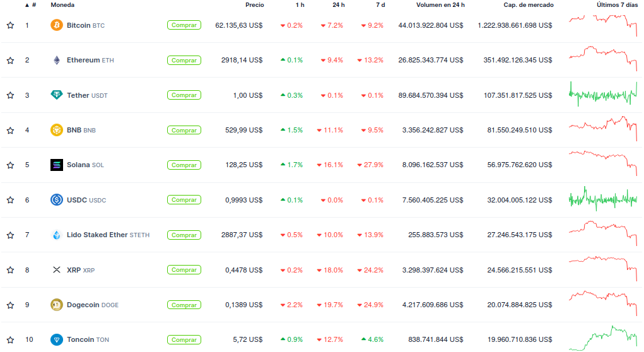Click the BNB coin logo
The width and height of the screenshot is (644, 352).
point(56,130)
